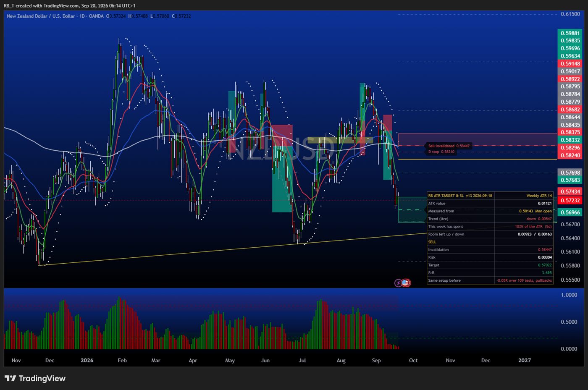Screen dimensions: 588x390
Task: Click the SELL row in the table
Action: click(490, 242)
